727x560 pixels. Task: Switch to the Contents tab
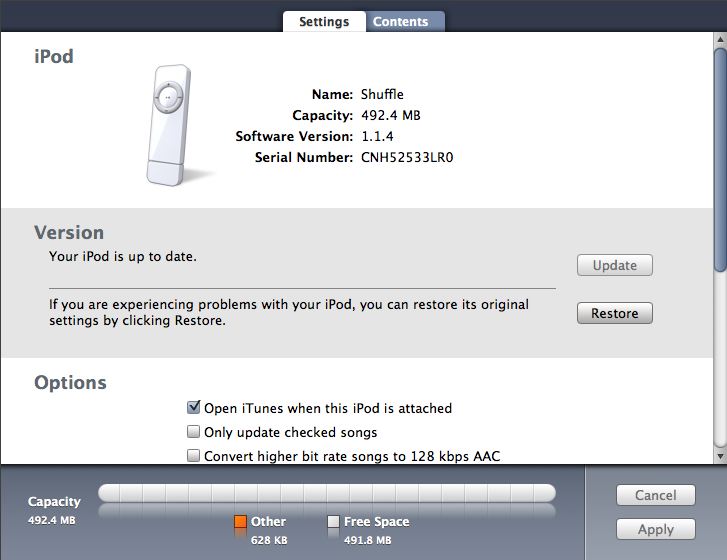coord(401,21)
